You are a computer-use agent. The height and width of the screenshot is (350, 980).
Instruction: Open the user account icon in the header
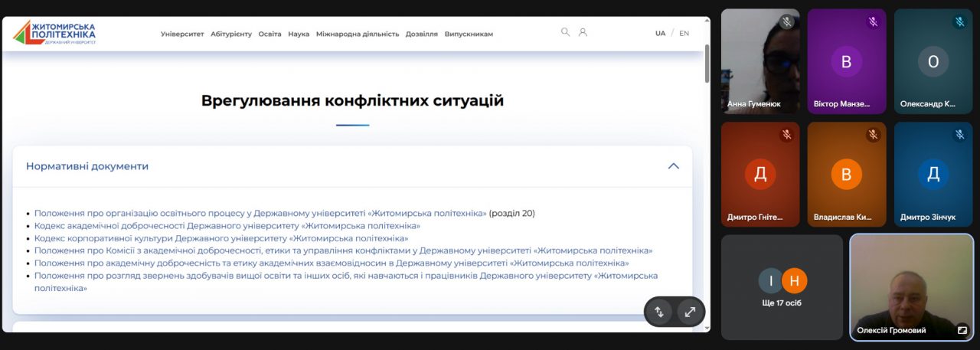[583, 32]
